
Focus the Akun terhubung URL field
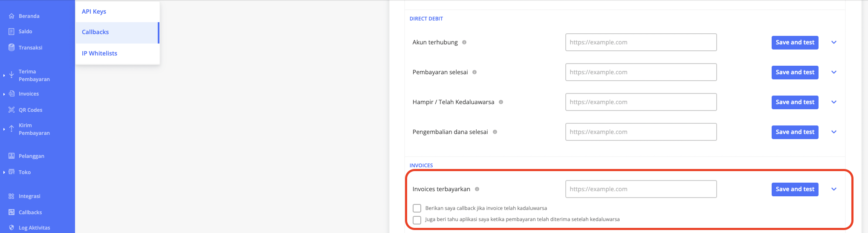[x=641, y=42]
